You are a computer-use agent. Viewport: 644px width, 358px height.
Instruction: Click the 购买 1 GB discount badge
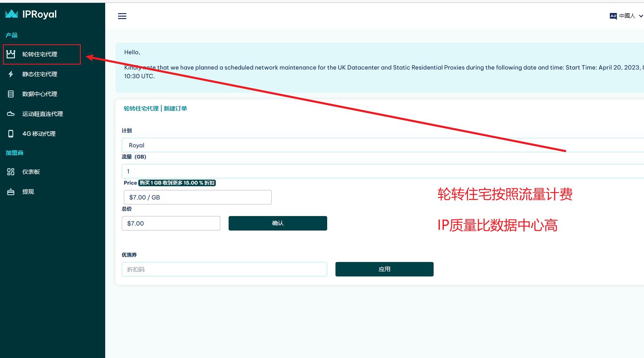177,183
